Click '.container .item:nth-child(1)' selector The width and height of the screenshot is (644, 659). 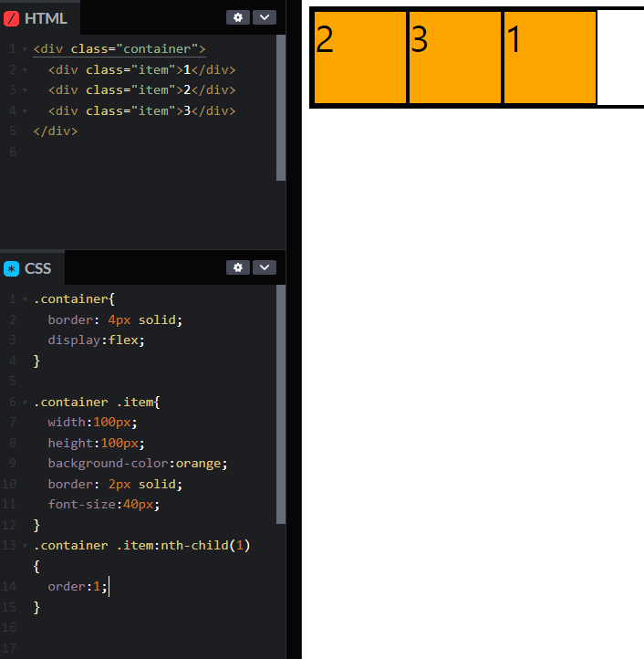tap(142, 546)
